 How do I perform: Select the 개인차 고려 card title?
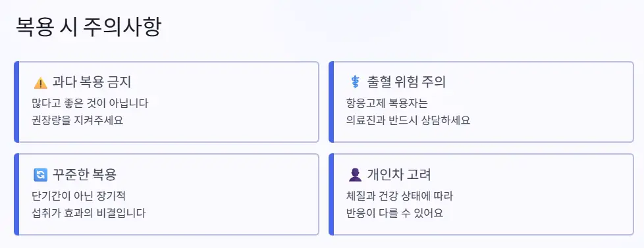(x=399, y=174)
